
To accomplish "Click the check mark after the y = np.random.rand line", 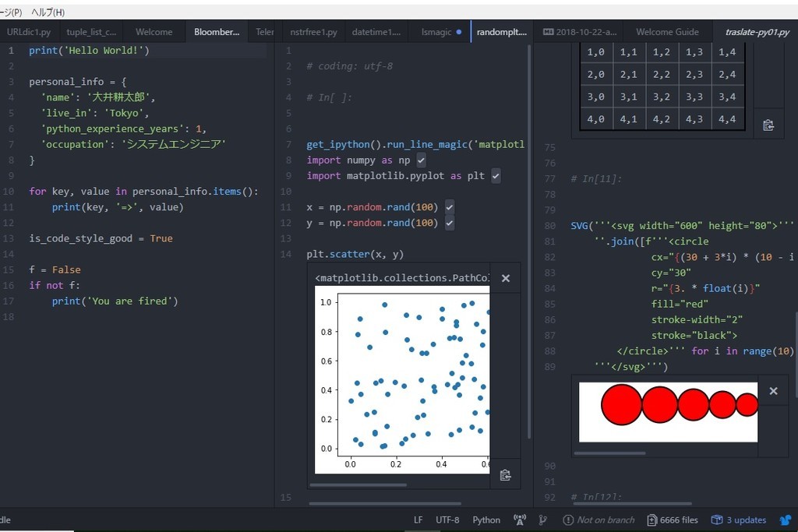I will [x=450, y=224].
